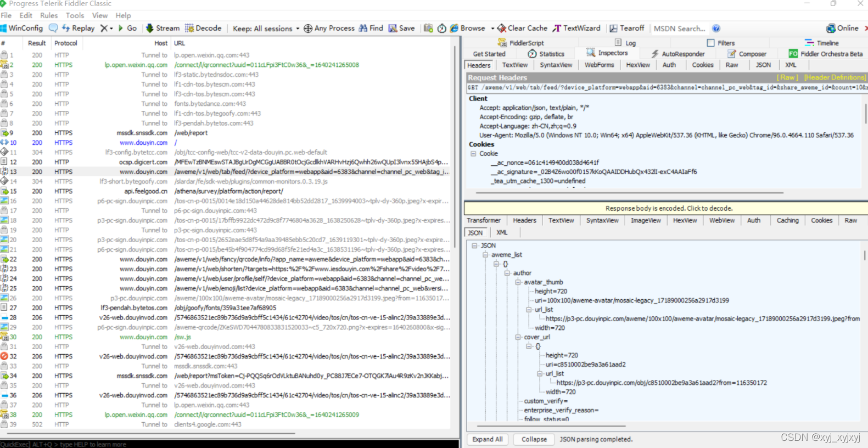Viewport: 868px width, 448px height.
Task: Open the AutoResponder tab
Action: tap(677, 54)
